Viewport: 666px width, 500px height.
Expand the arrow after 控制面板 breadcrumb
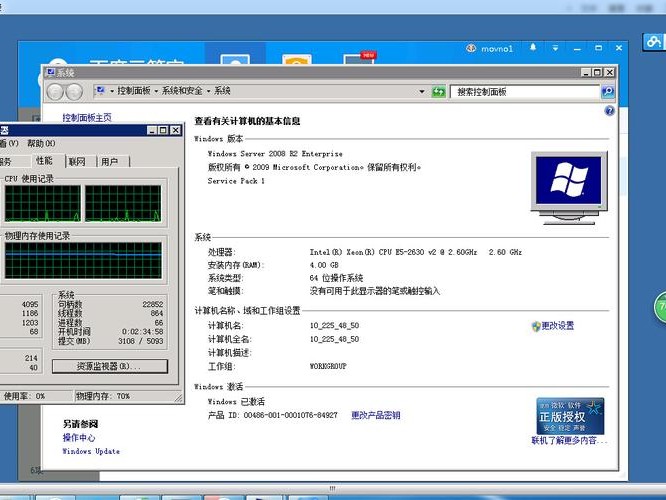(156, 91)
